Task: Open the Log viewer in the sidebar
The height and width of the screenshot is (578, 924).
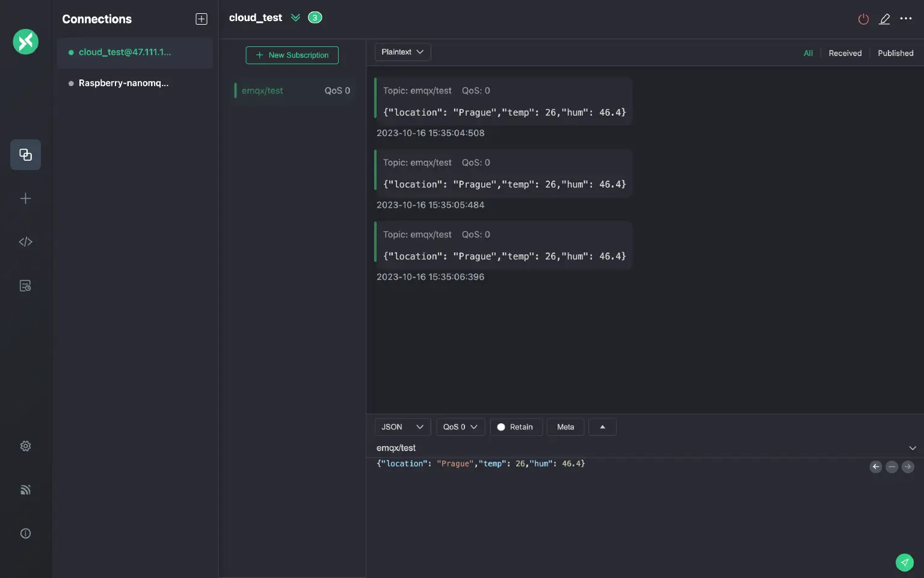Action: tap(25, 285)
